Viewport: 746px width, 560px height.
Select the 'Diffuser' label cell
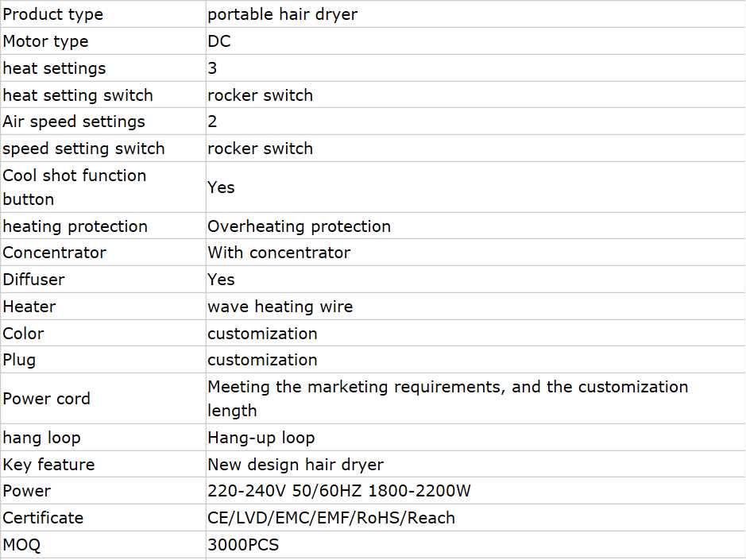pyautogui.click(x=33, y=280)
